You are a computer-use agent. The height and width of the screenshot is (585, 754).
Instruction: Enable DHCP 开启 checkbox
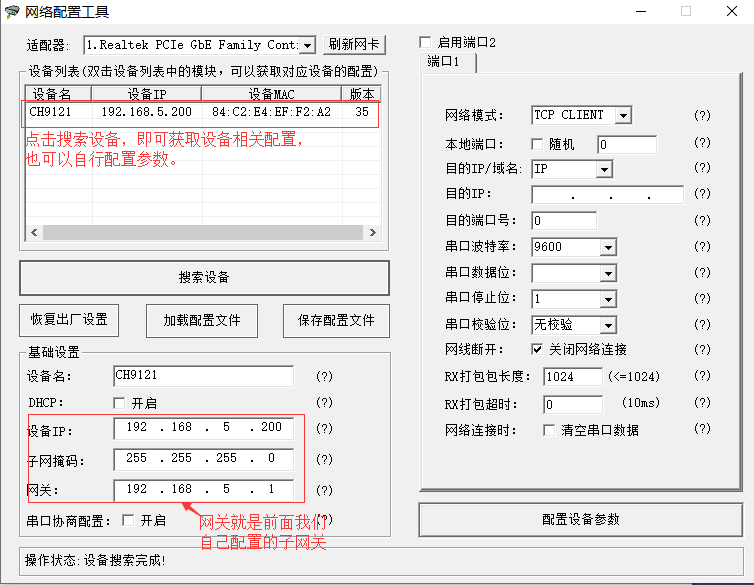pyautogui.click(x=119, y=403)
